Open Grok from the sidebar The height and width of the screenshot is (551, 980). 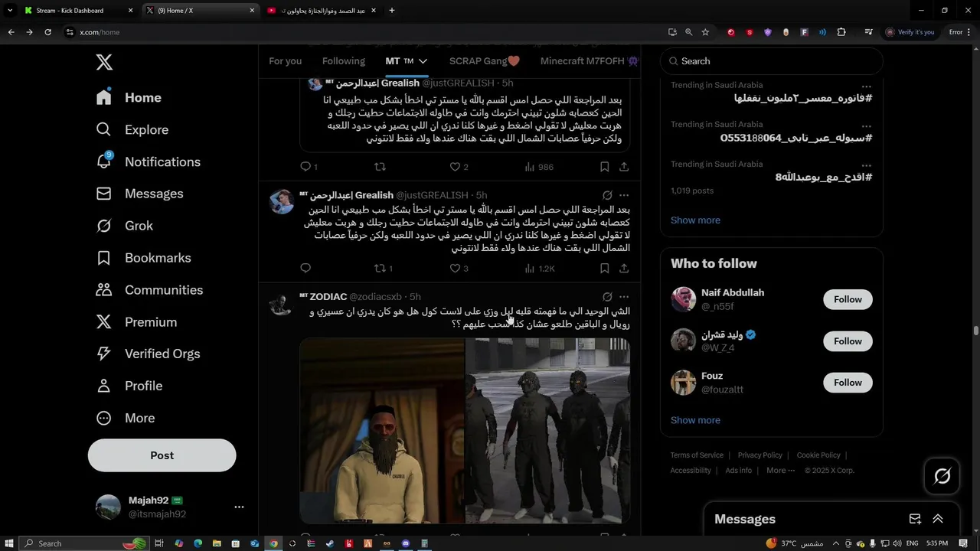coord(124,226)
